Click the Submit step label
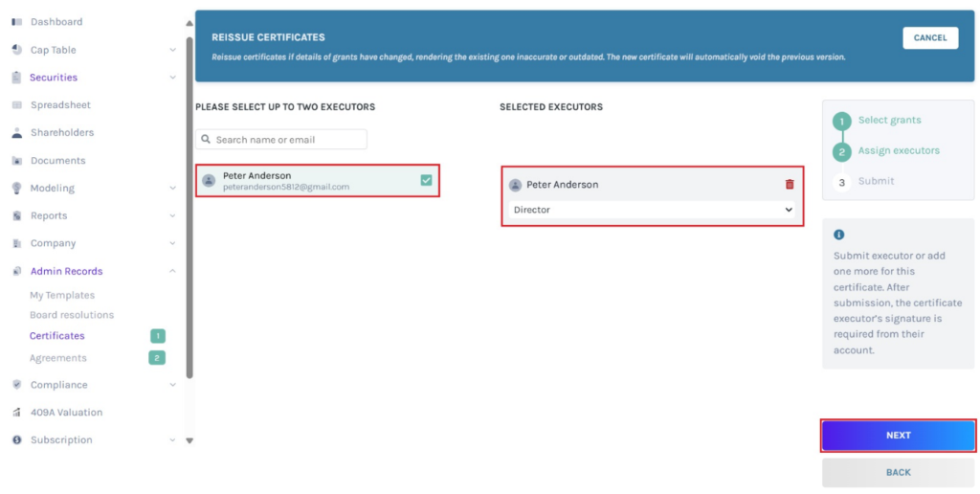This screenshot has width=980, height=494. 876,181
